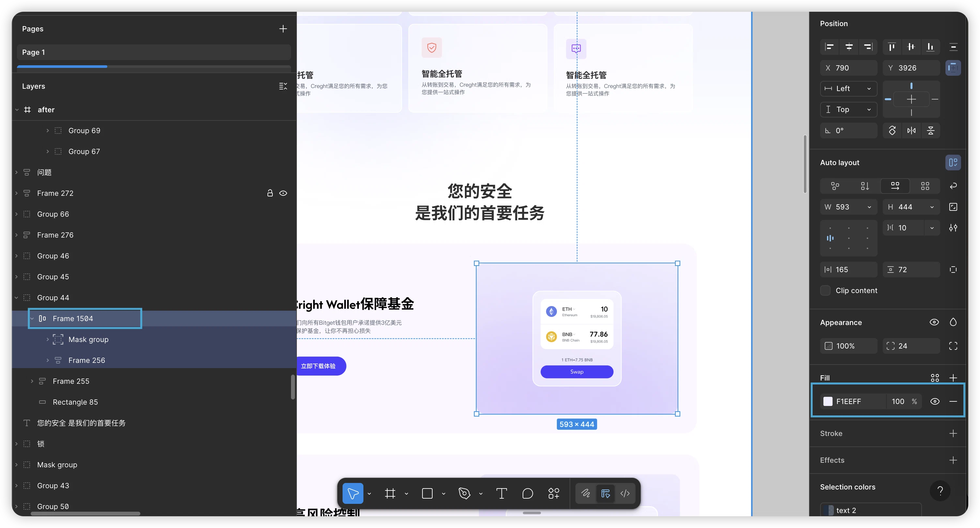Toggle wrap layout arrow icon
This screenshot has width=980, height=528.
(x=953, y=186)
